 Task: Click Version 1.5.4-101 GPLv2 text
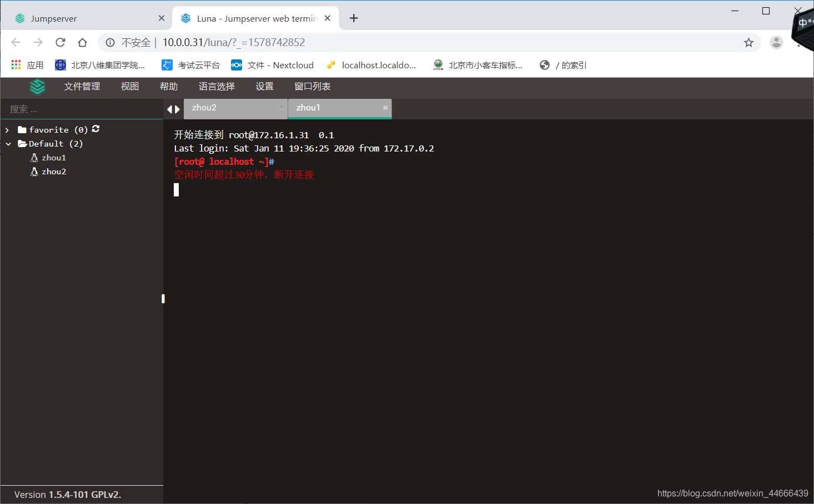click(x=68, y=495)
